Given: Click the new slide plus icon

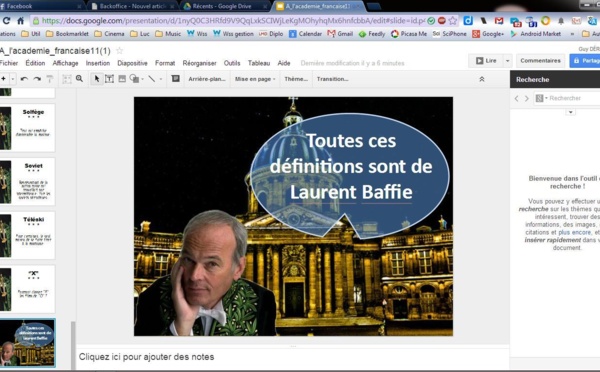Looking at the screenshot, I should [x=3, y=79].
